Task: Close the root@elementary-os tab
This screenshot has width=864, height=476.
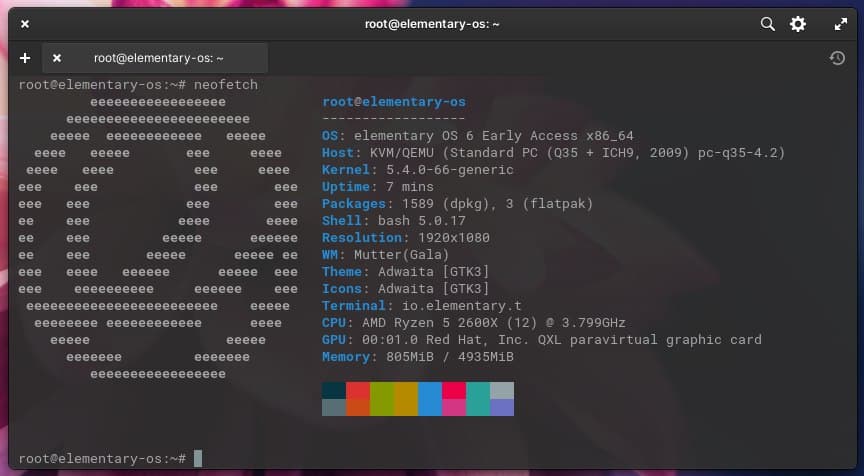Action: (57, 58)
